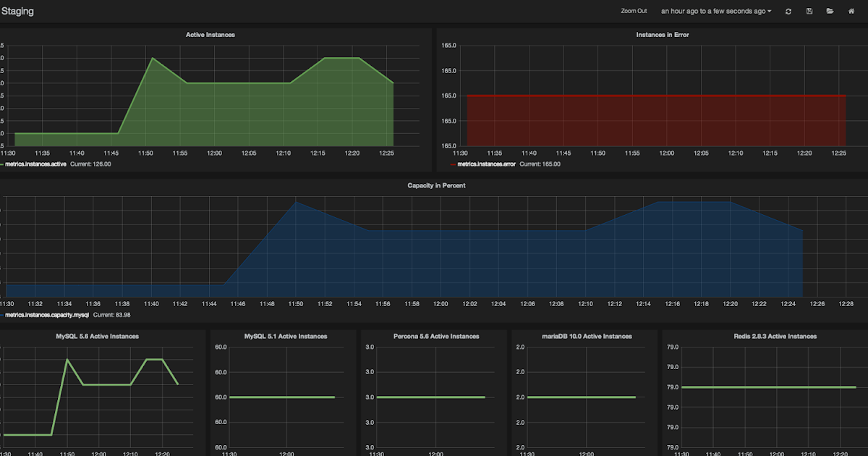Open the MySQL 5.1 Active Instances panel menu

[284, 336]
